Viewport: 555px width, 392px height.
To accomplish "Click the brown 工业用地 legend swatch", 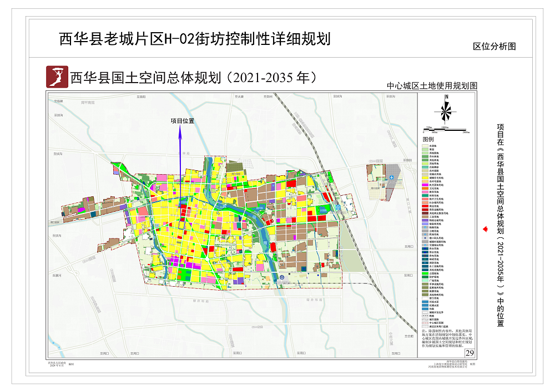I will coord(426,216).
